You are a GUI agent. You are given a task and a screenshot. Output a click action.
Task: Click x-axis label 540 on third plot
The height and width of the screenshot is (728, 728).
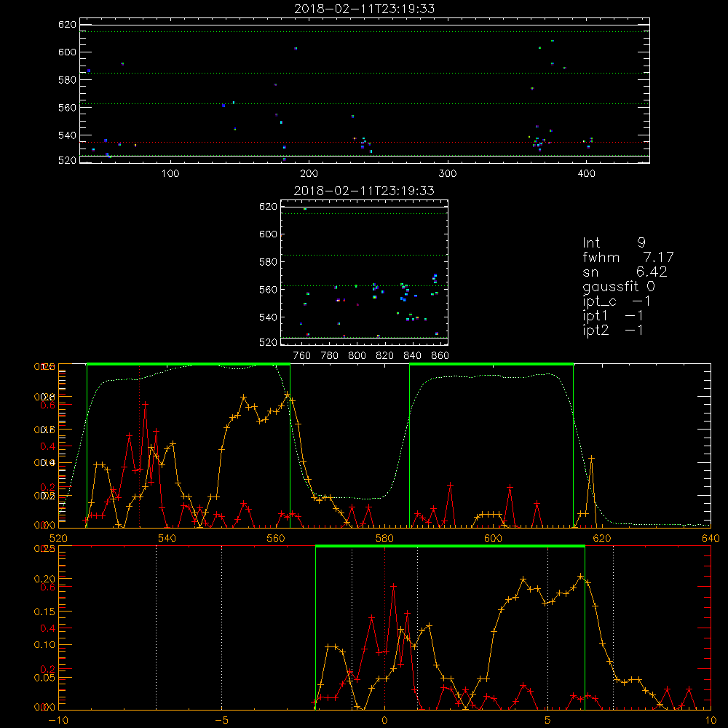point(167,538)
